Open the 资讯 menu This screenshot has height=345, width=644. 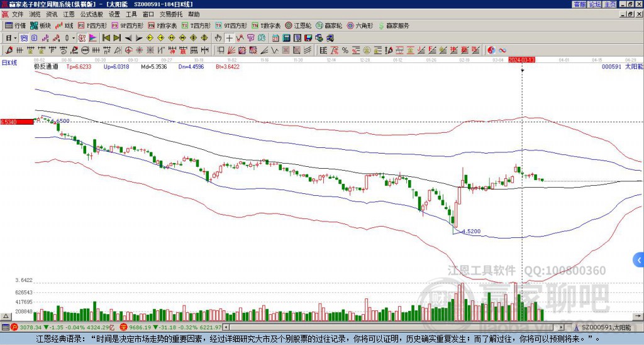tap(52, 14)
